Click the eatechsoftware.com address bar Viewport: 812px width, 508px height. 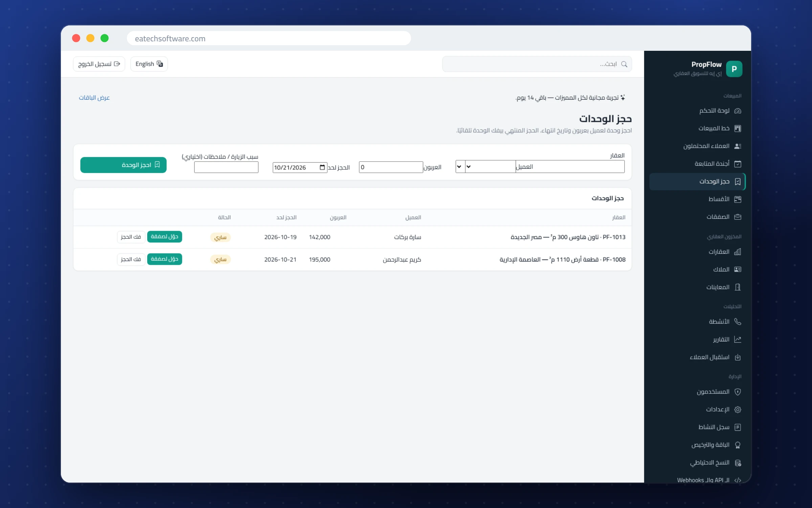click(269, 38)
